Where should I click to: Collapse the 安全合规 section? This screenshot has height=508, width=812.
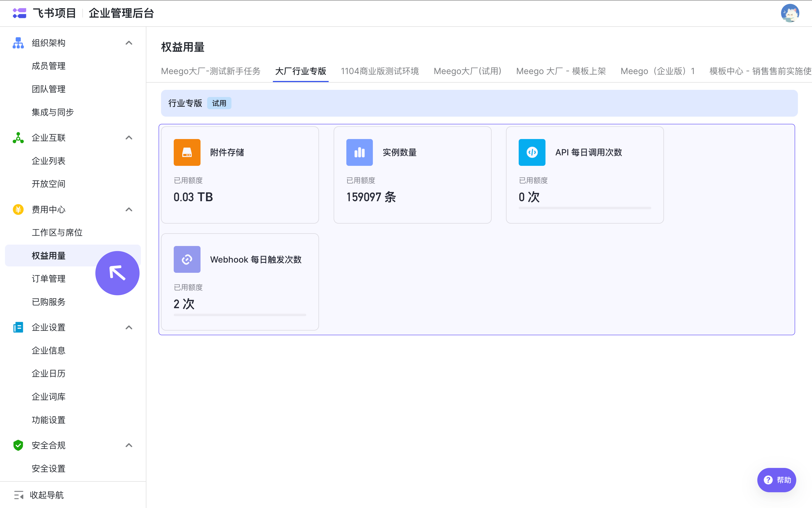point(129,445)
